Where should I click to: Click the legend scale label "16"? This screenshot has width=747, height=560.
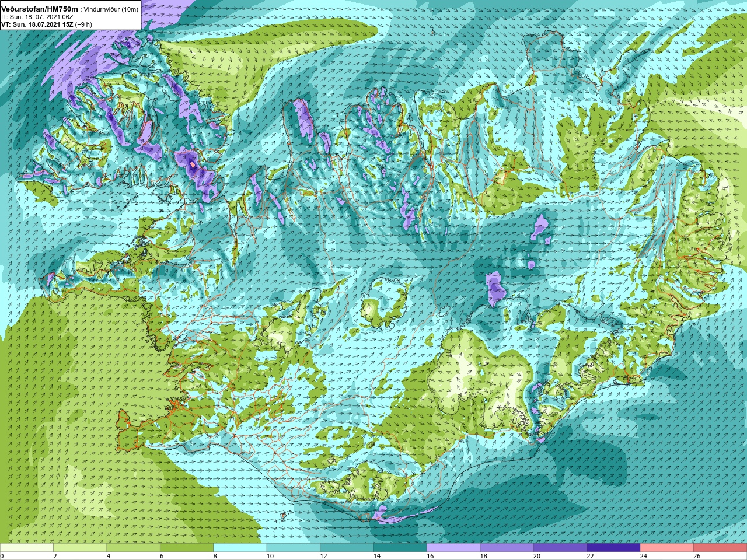point(430,556)
